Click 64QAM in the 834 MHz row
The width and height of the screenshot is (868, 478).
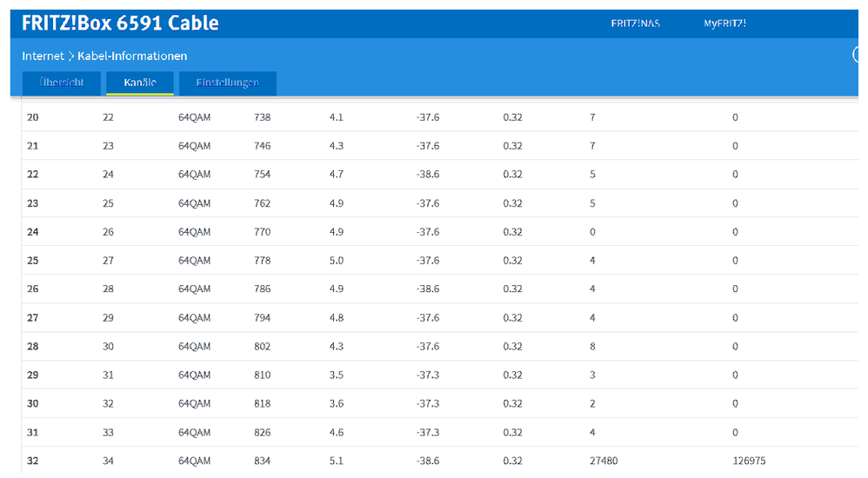(194, 461)
